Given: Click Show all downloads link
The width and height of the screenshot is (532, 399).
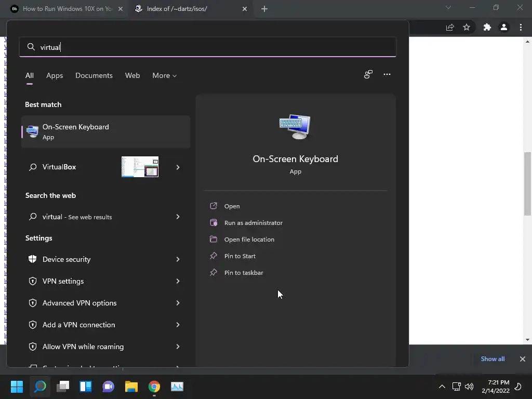Looking at the screenshot, I should 493,358.
